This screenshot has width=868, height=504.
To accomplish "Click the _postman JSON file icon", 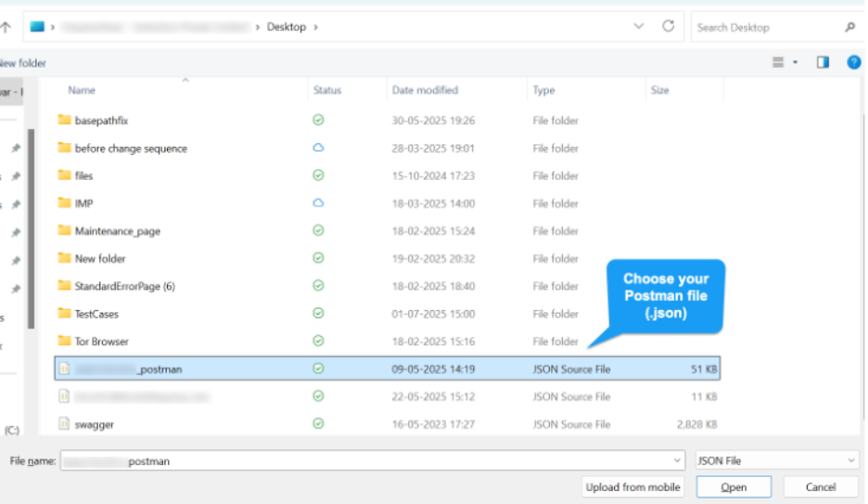I will tap(64, 368).
